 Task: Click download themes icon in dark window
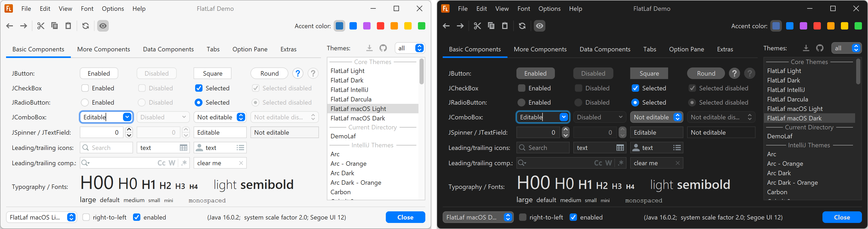click(806, 48)
